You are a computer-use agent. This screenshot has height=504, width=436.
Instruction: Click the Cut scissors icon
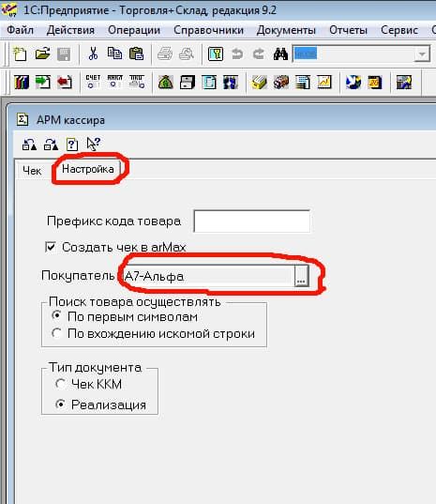tap(93, 53)
